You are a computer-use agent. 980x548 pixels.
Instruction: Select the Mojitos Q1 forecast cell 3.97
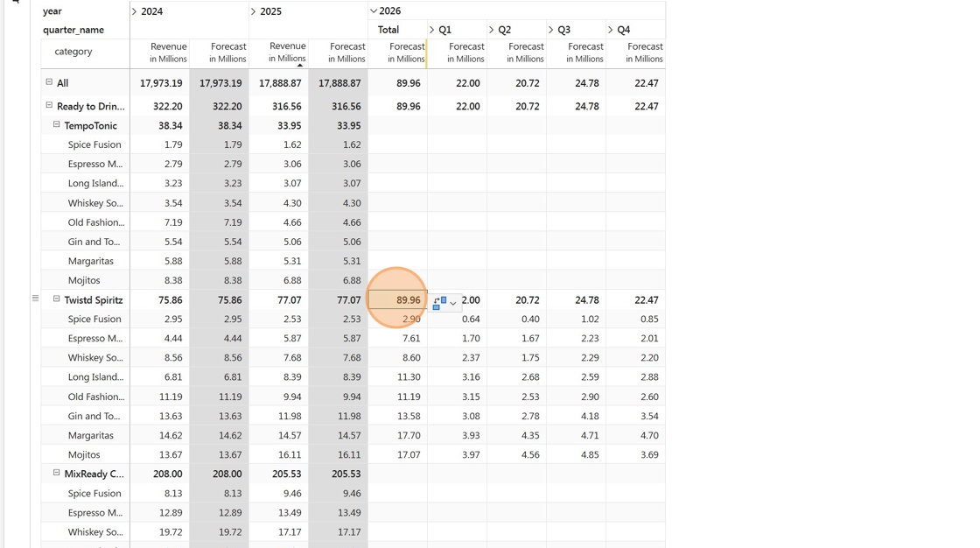pyautogui.click(x=457, y=455)
